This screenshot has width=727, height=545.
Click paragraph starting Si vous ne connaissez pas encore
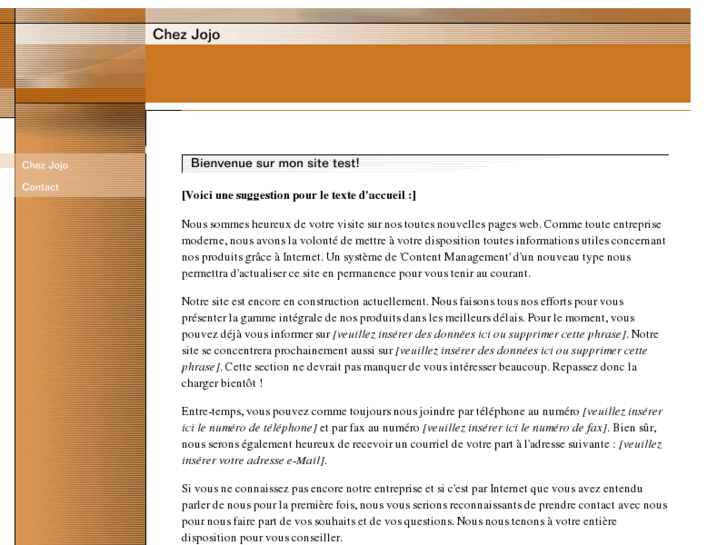point(424,513)
